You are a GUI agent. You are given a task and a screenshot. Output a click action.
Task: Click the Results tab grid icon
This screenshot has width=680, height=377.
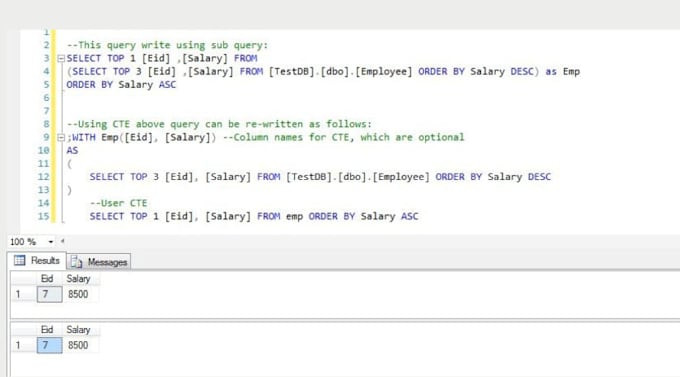point(20,260)
